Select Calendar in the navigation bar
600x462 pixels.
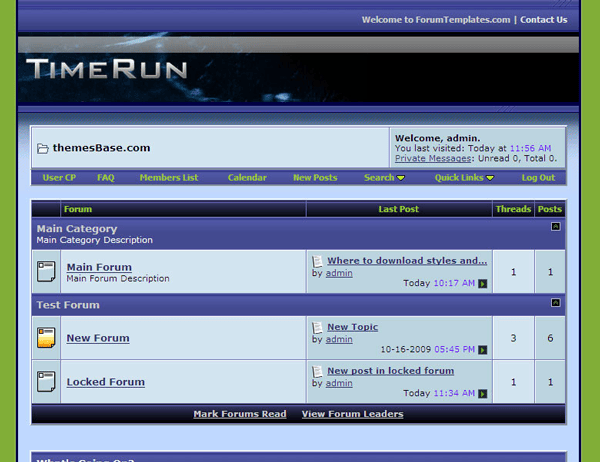pos(247,178)
